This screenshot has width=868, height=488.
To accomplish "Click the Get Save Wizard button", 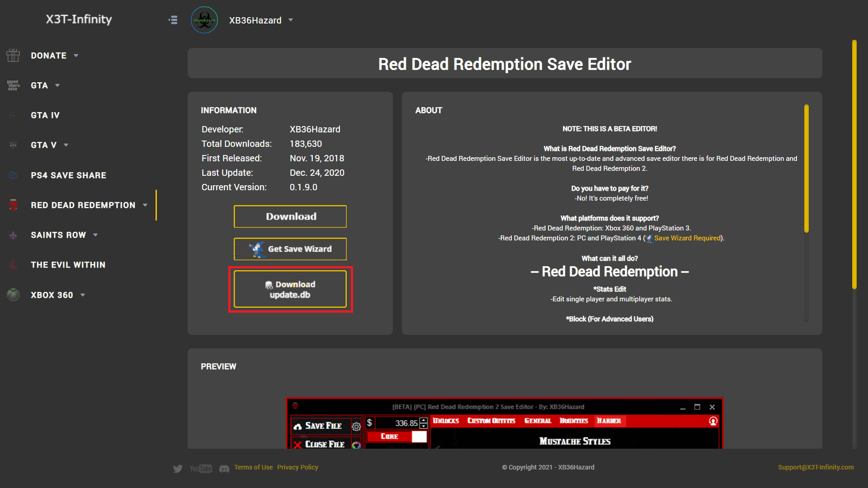I will click(x=290, y=249).
